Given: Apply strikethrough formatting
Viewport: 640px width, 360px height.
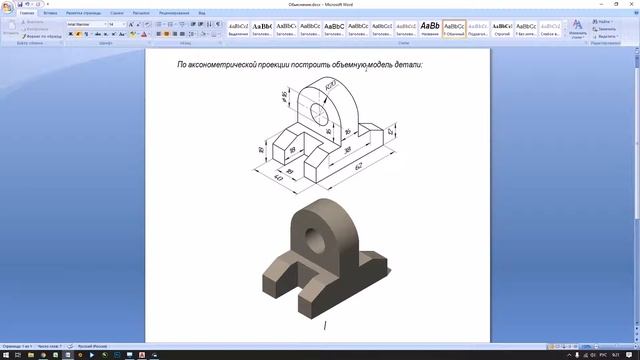Looking at the screenshot, I should tap(98, 34).
